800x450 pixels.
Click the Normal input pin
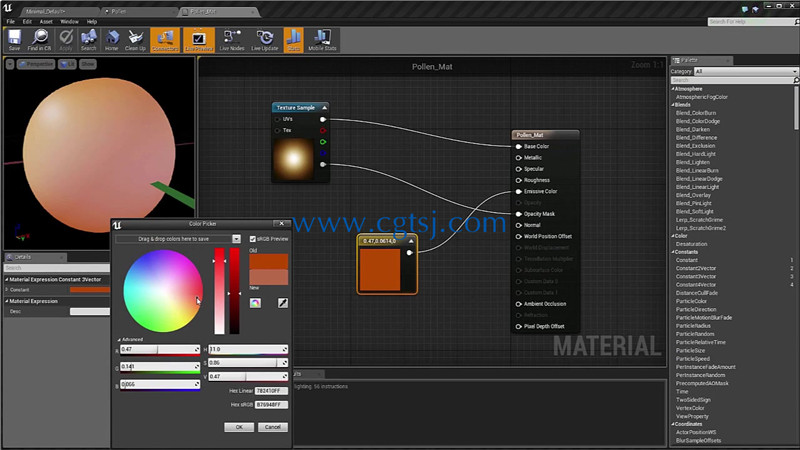point(518,225)
